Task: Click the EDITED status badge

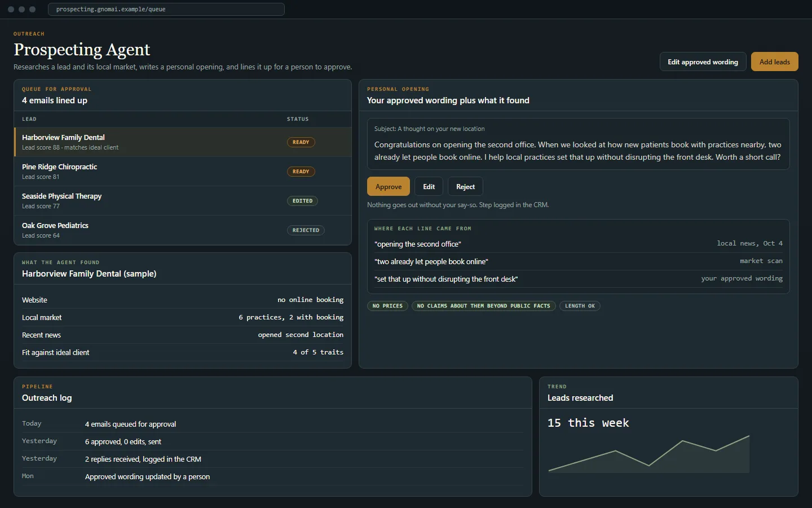Action: [x=302, y=201]
